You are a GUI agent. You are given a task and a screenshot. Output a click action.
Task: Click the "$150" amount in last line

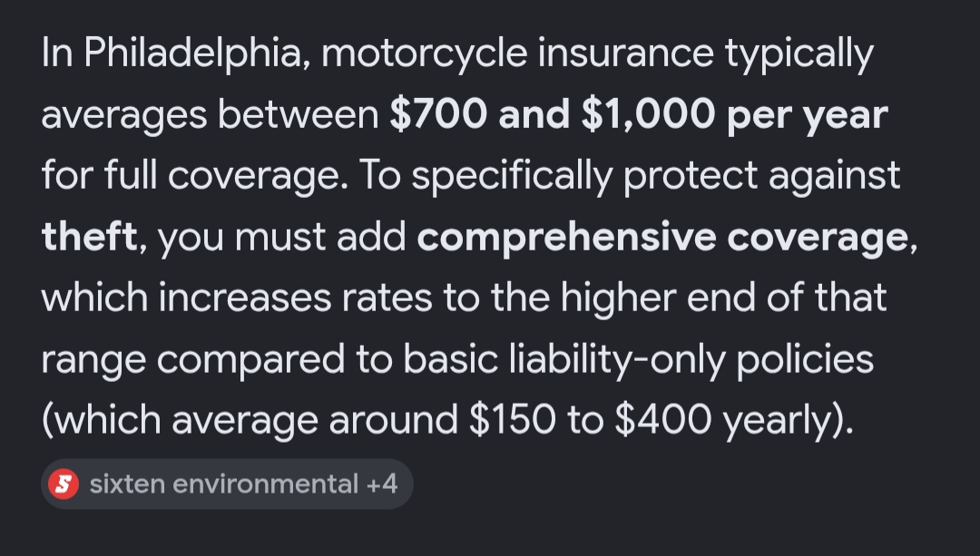pyautogui.click(x=511, y=419)
